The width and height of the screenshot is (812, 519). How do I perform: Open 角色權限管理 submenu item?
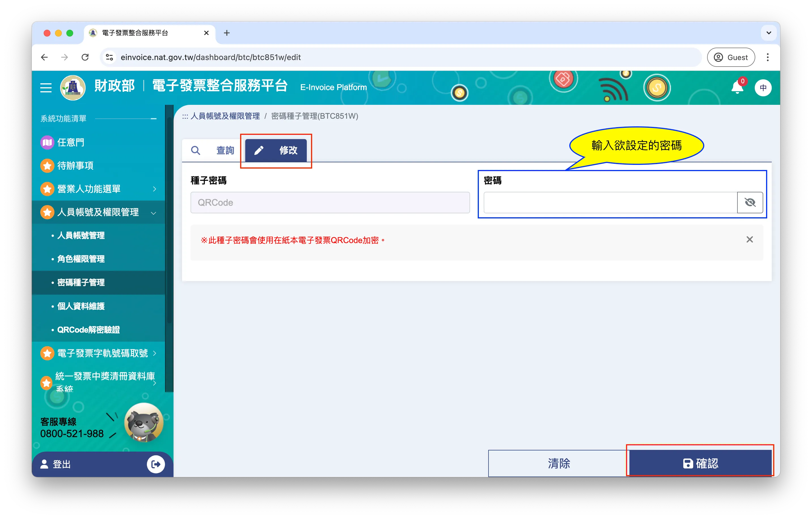click(81, 259)
